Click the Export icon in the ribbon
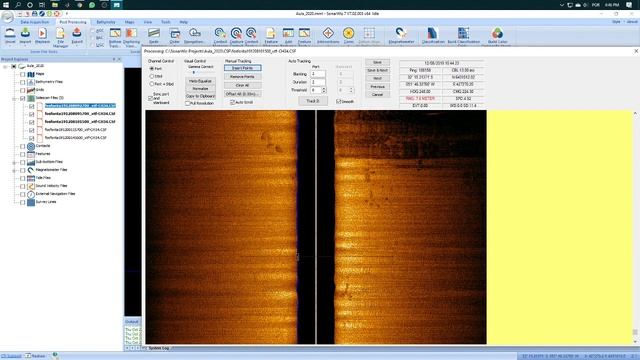Image resolution: width=640 pixels, height=360 pixels. tap(77, 33)
